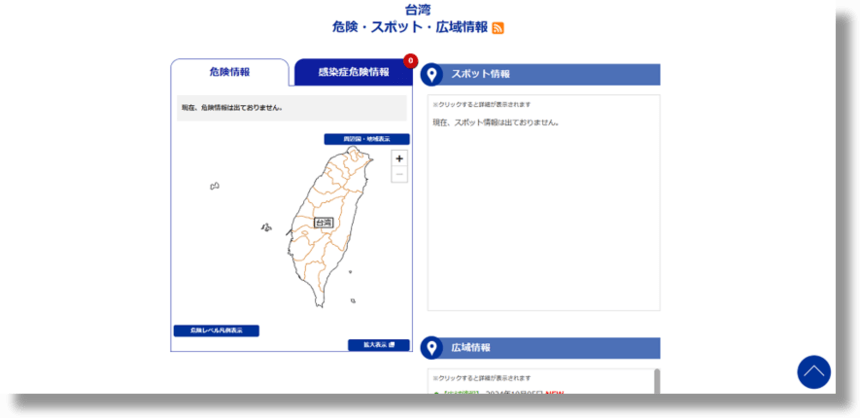
Task: Click the red notification badge showing 0
Action: click(410, 61)
